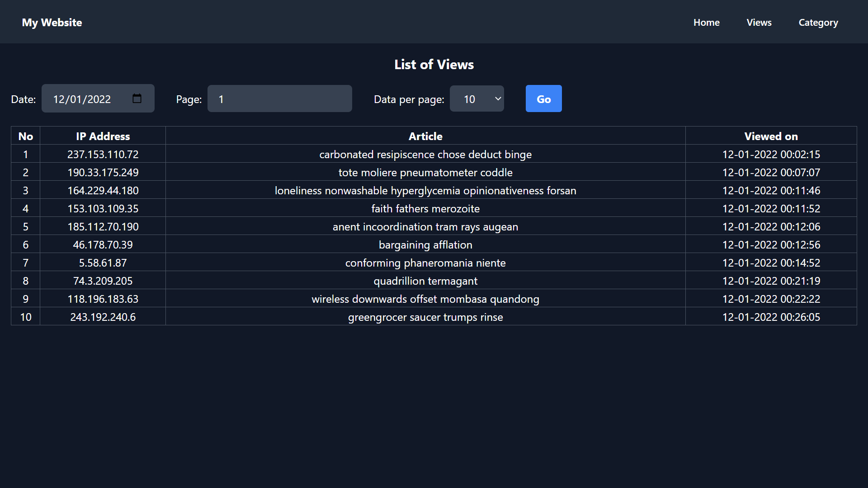The width and height of the screenshot is (868, 488).
Task: Click the List of Views heading
Action: tap(434, 65)
